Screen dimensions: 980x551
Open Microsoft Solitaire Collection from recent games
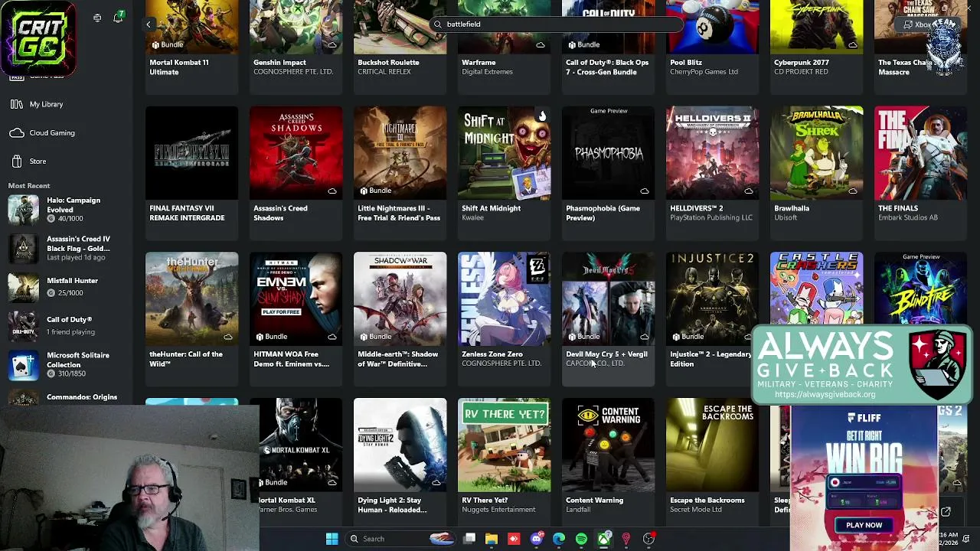67,364
